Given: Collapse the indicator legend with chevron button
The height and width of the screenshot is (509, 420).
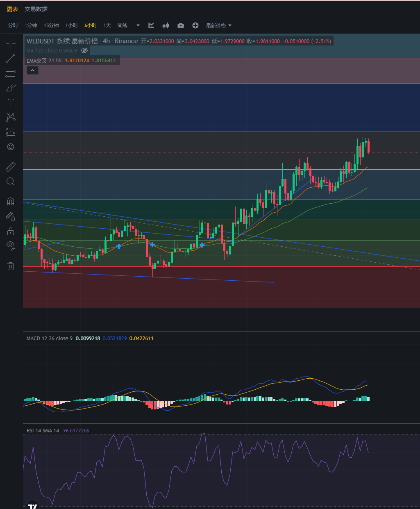Looking at the screenshot, I should (32, 70).
